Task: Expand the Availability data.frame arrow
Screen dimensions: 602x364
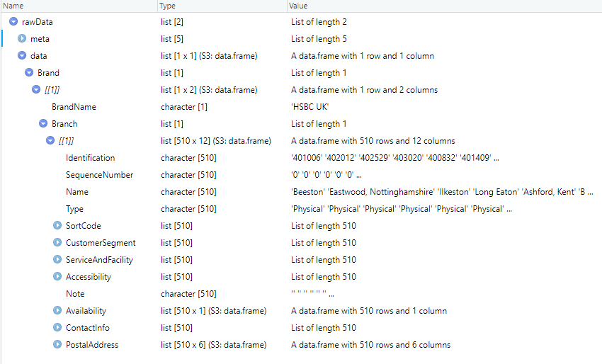Action: pos(57,311)
